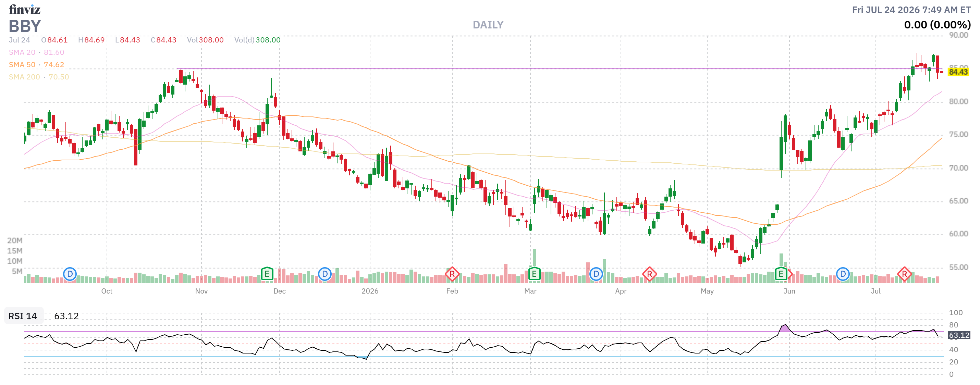Click the May label on time axis
This screenshot has height=385, width=980.
tap(707, 291)
